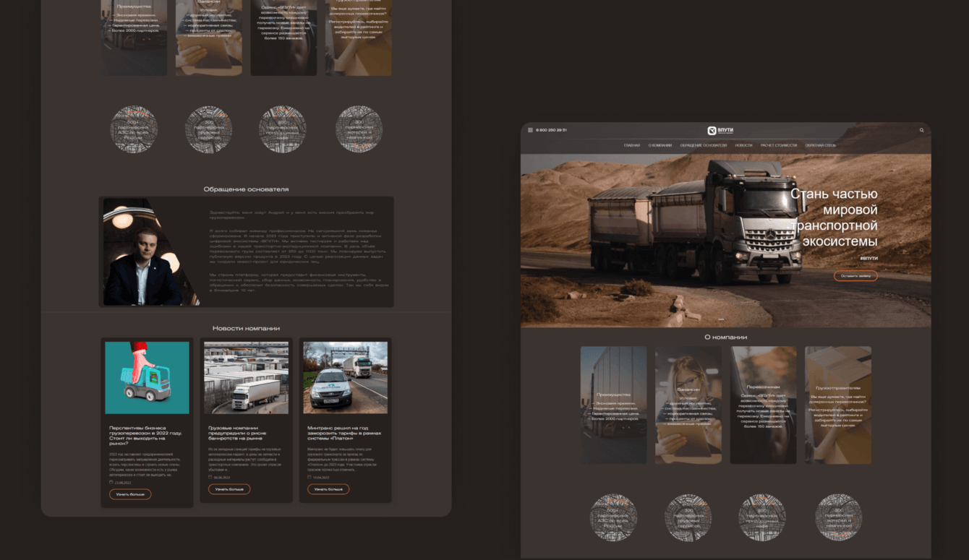Viewport: 969px width, 560px height.
Task: Open the grid menu icon beside the phone number
Action: tap(530, 130)
